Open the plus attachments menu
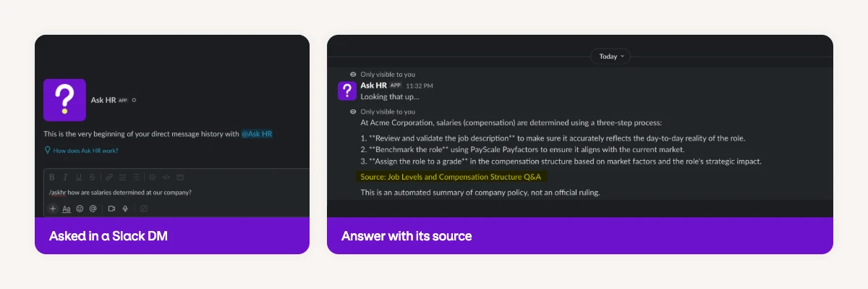Viewport: 868px width, 289px height. point(53,209)
